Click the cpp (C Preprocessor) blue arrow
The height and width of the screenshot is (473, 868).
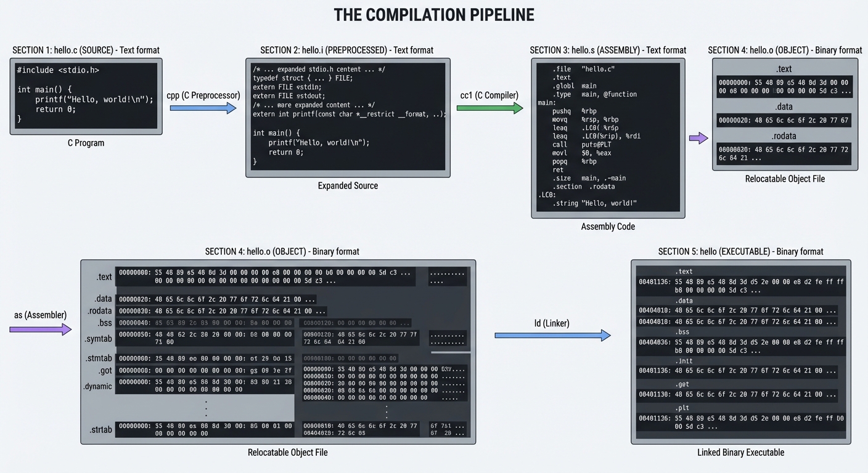tap(203, 108)
